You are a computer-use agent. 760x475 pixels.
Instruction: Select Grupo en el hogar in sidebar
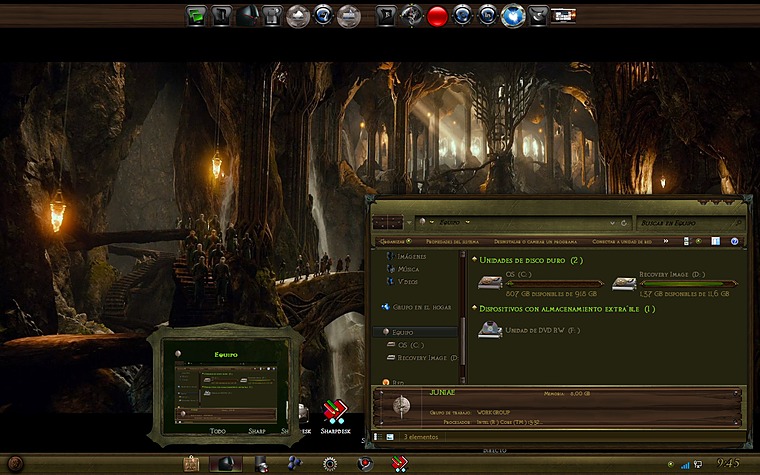pyautogui.click(x=418, y=306)
